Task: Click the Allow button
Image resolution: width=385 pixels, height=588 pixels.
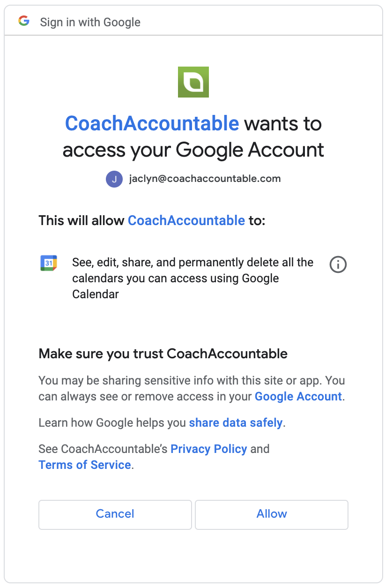Action: tap(272, 514)
